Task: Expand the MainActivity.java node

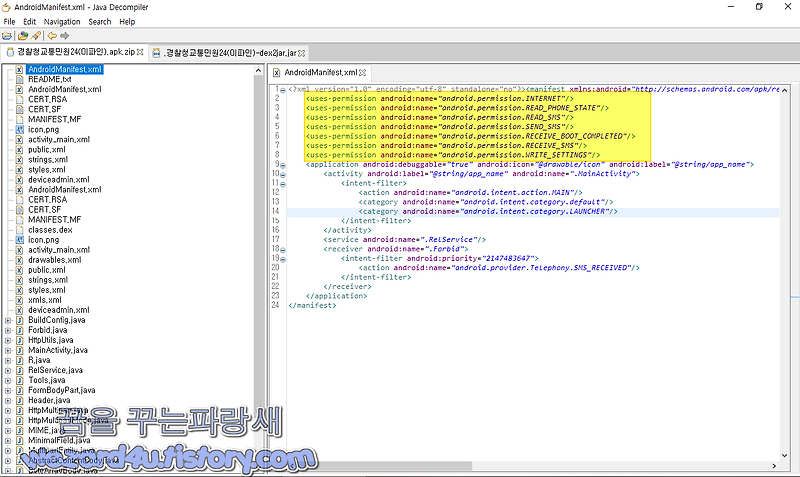Action: point(8,350)
